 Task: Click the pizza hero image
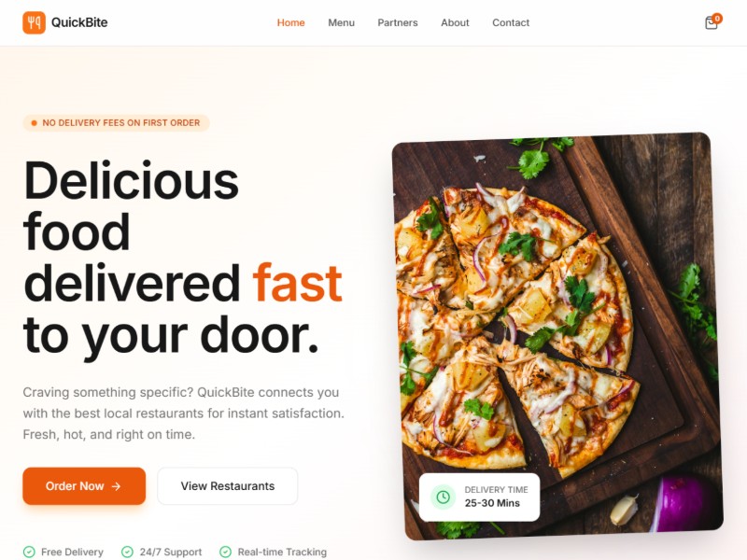tap(557, 336)
